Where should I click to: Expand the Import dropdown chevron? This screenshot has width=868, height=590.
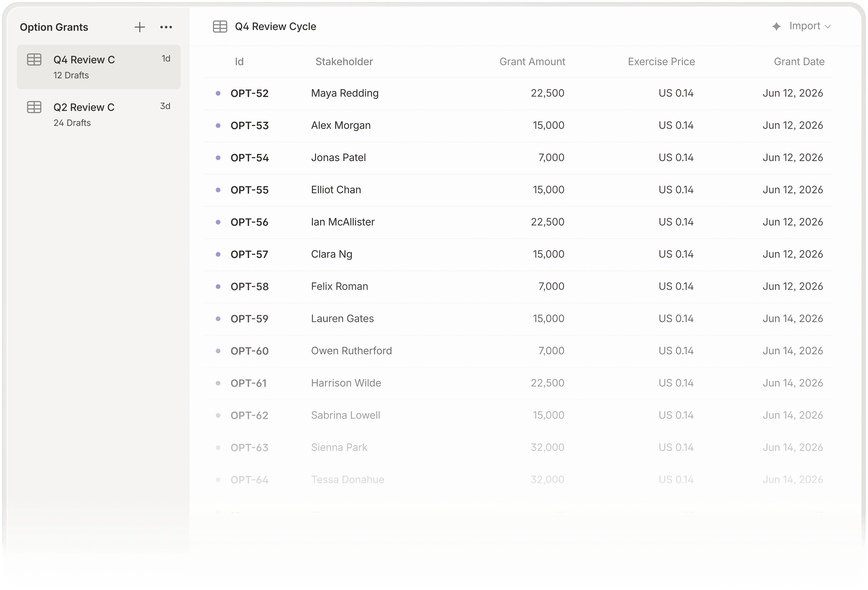(828, 27)
